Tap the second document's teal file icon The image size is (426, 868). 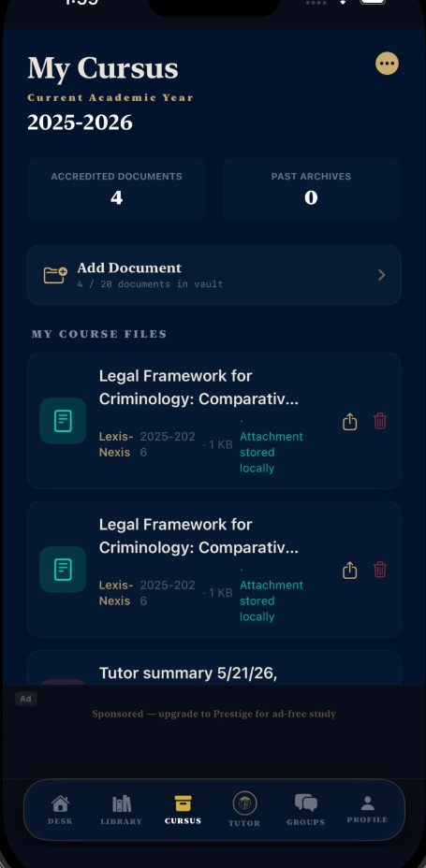63,569
